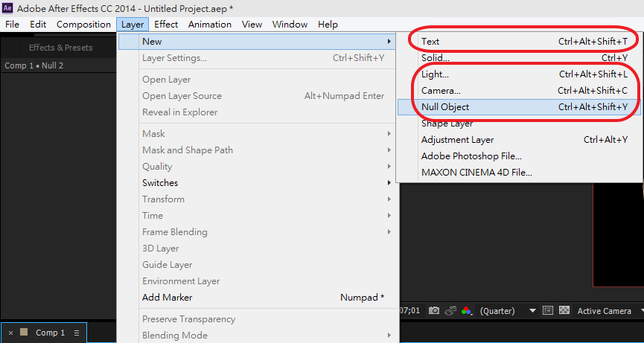644x343 pixels.
Task: Click the Comp 1 • Null 2 label
Action: pyautogui.click(x=34, y=65)
